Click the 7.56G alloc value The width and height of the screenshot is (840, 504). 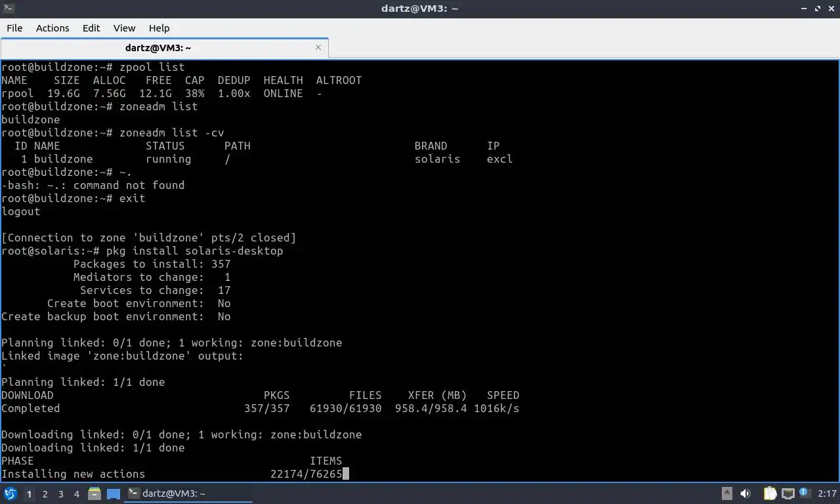[x=110, y=93]
